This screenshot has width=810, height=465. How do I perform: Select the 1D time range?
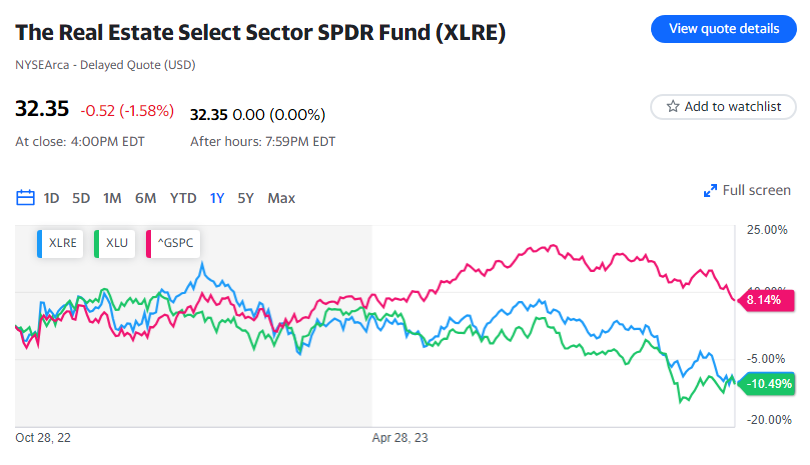(52, 198)
